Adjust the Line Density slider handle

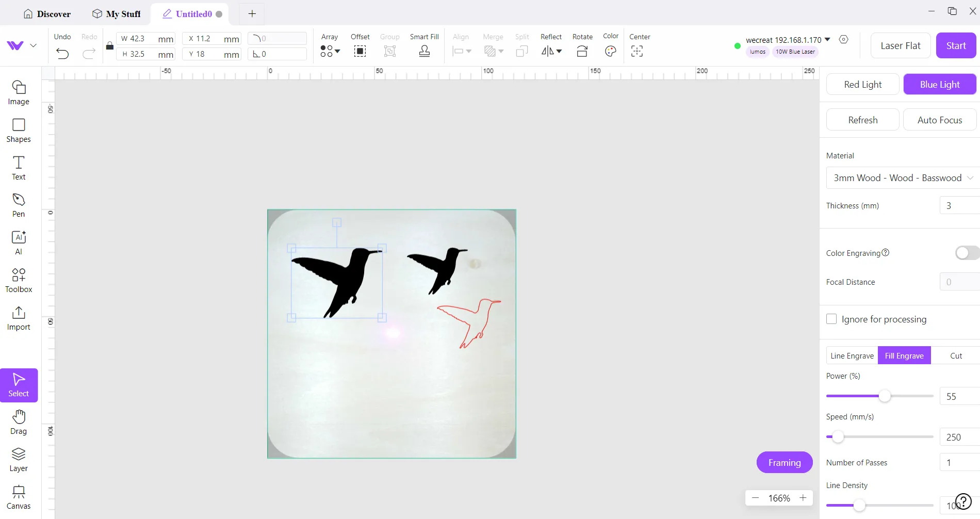click(859, 505)
